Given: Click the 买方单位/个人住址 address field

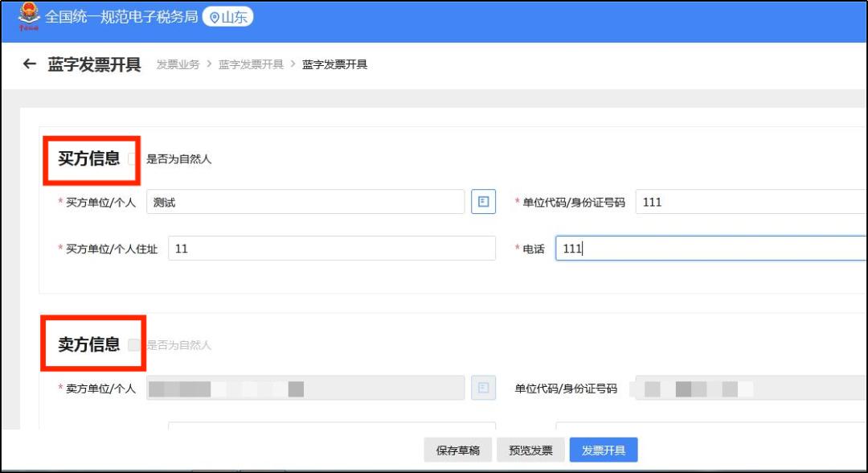Looking at the screenshot, I should (x=331, y=249).
